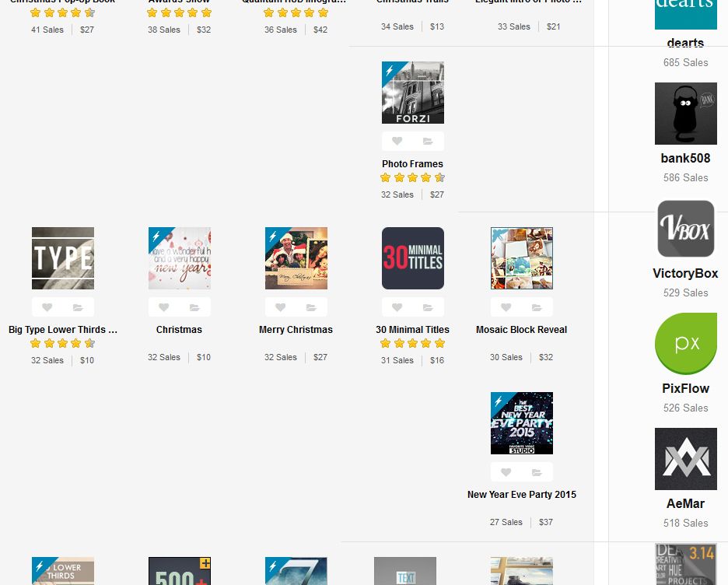
Task: Click the folder icon under Christmas item
Action: (194, 307)
